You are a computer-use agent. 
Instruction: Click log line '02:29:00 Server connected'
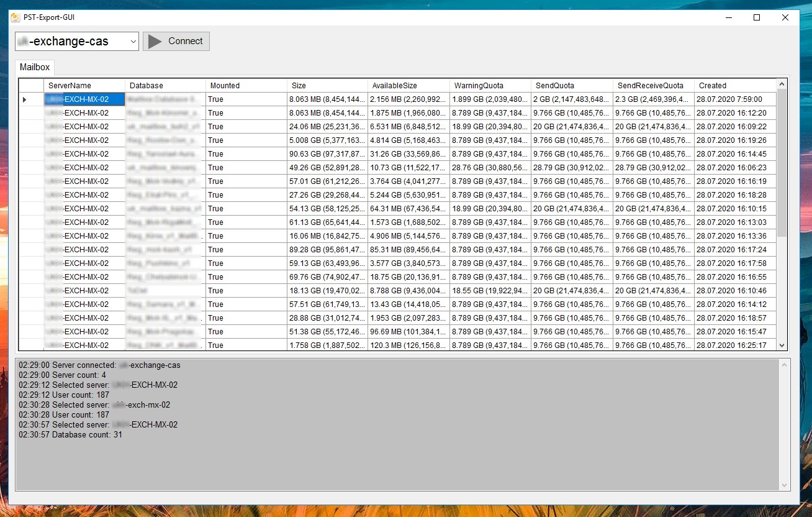click(x=99, y=365)
